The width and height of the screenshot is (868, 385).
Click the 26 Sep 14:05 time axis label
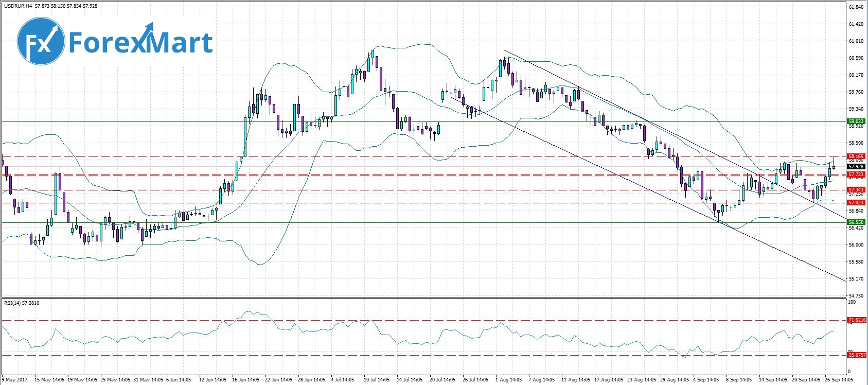tap(838, 380)
